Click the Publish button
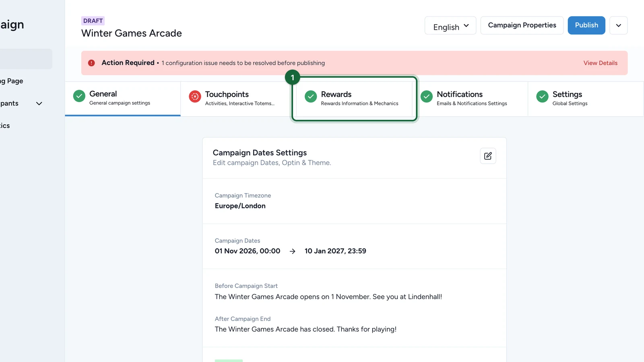 click(586, 25)
